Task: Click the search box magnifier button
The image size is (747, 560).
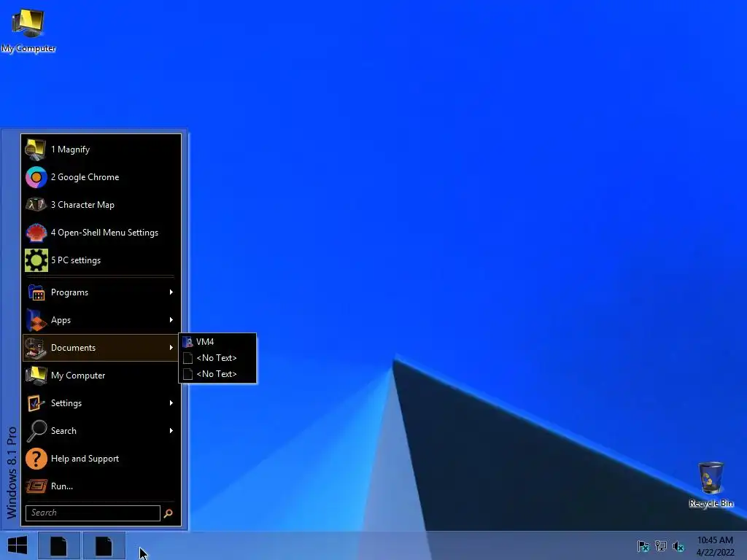Action: (x=169, y=513)
